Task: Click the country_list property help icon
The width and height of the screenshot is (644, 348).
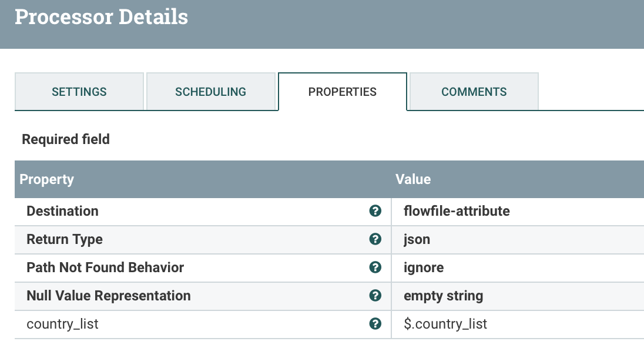Action: pyautogui.click(x=375, y=324)
